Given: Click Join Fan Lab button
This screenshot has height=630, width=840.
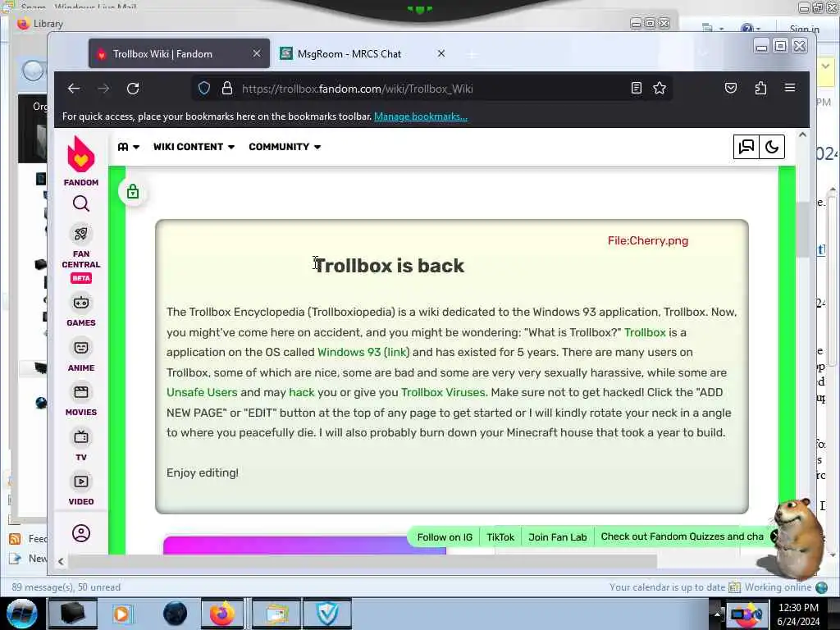Looking at the screenshot, I should click(558, 536).
